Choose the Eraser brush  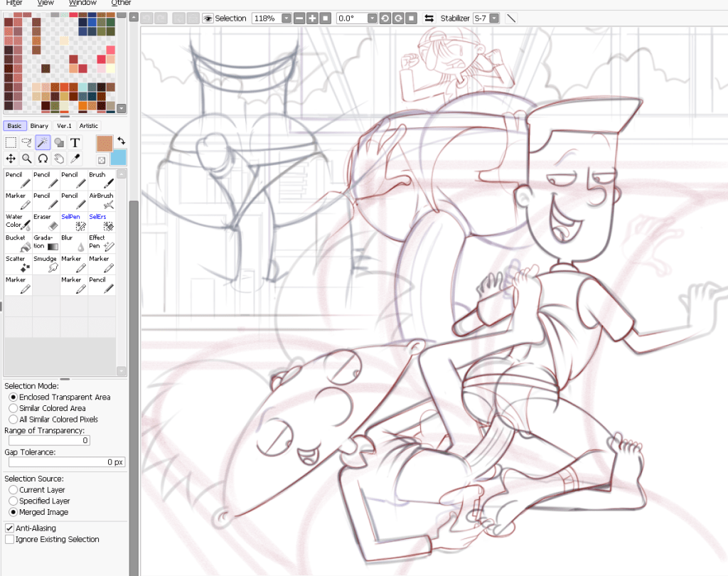[x=46, y=221]
